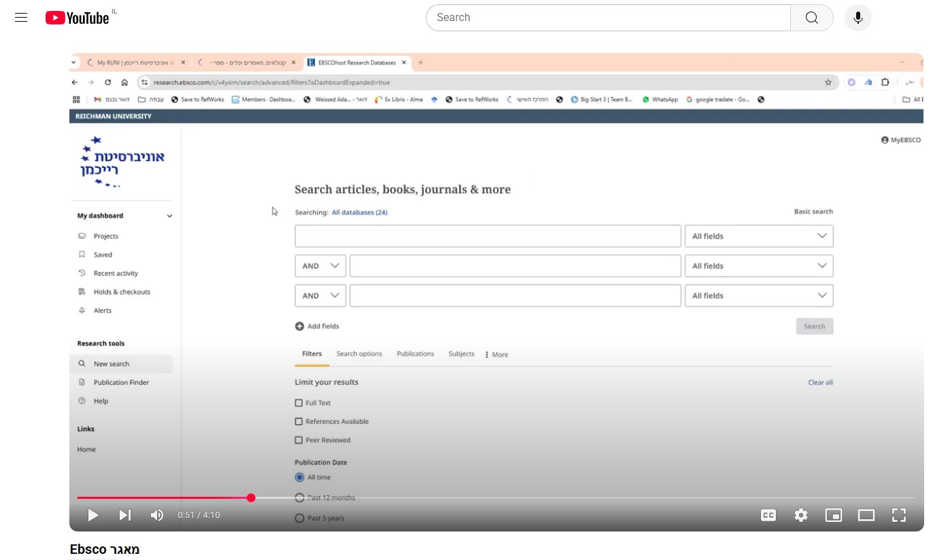
Task: Go to the YouTube home logo
Action: [x=78, y=18]
